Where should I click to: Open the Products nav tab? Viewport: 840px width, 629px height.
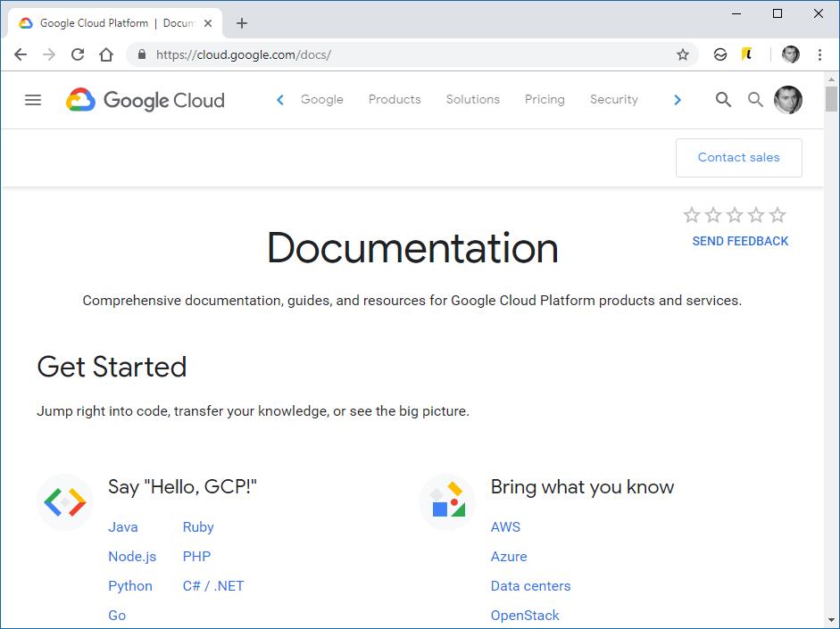click(395, 100)
